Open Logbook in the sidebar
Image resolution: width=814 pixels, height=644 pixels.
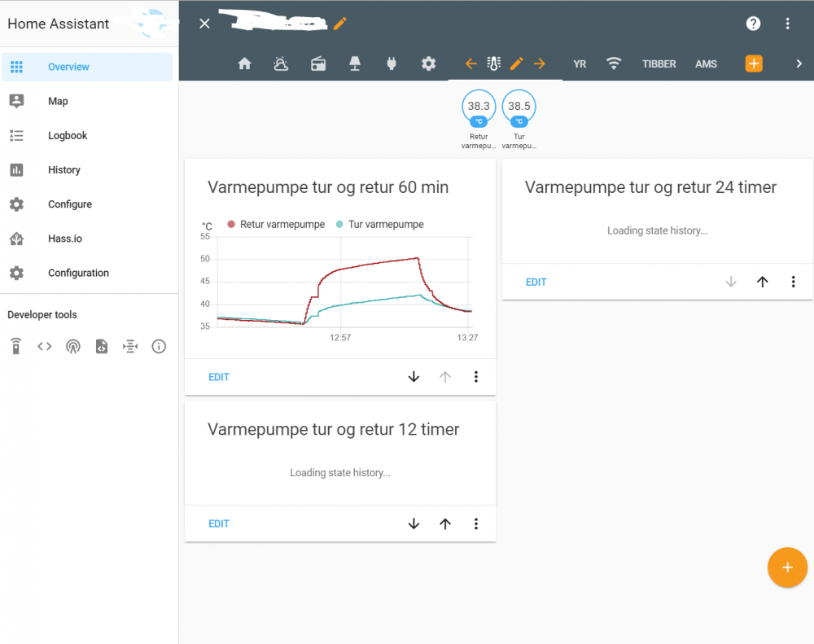pyautogui.click(x=68, y=136)
